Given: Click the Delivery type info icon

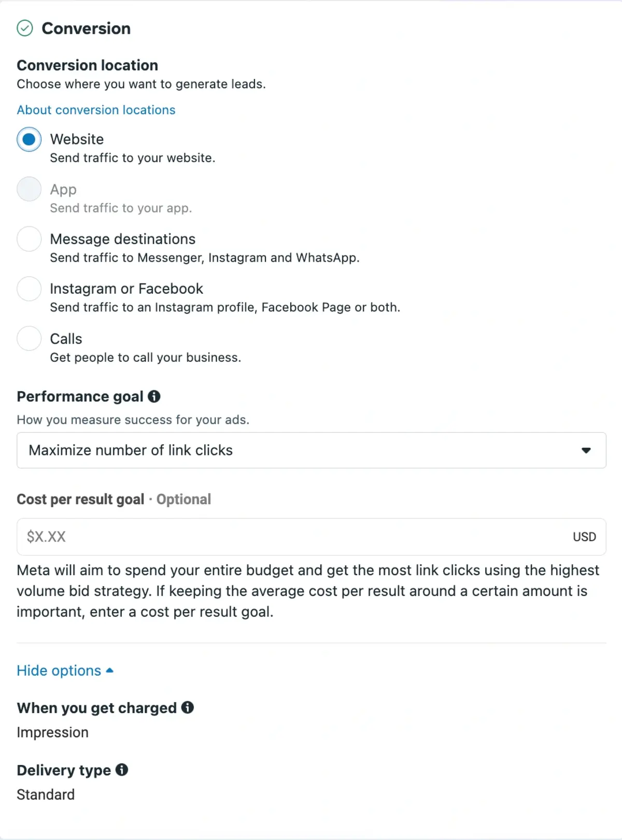Looking at the screenshot, I should [122, 770].
